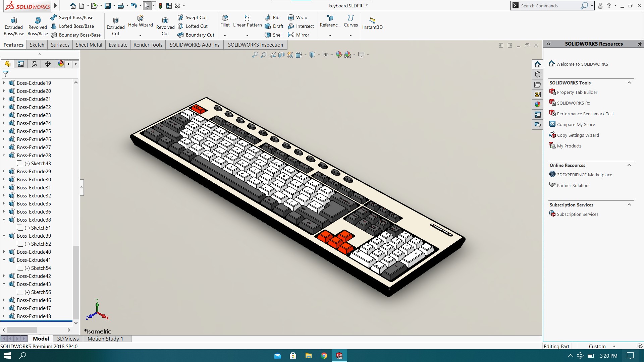Select the Revolved Boss/Base tool
The image size is (644, 362).
(37, 25)
